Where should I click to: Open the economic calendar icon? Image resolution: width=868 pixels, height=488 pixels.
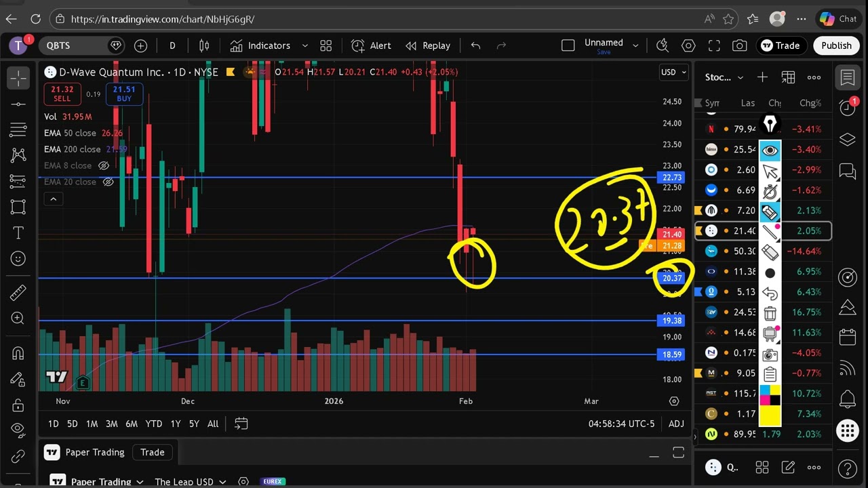pos(848,337)
